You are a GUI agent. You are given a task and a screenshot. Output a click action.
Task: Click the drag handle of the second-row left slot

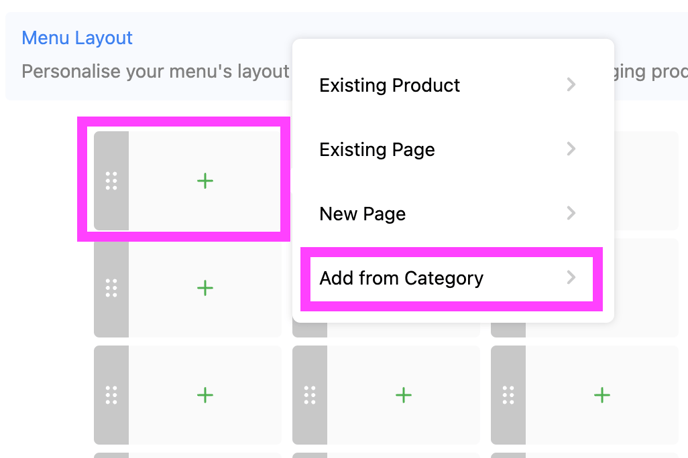[111, 288]
